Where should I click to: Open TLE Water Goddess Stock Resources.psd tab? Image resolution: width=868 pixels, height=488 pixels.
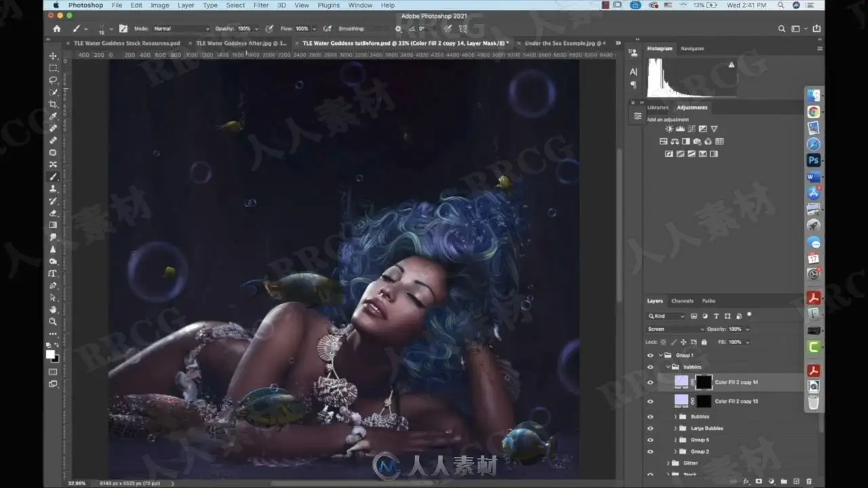[127, 43]
